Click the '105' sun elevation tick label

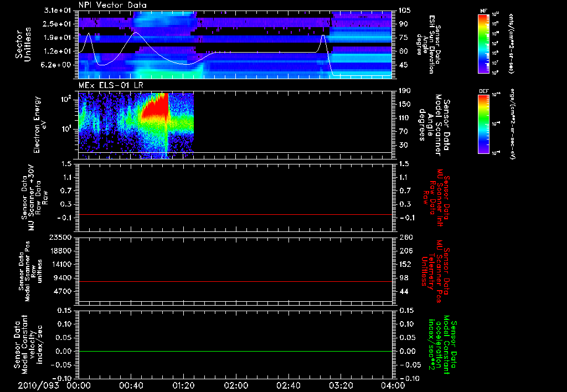(405, 11)
